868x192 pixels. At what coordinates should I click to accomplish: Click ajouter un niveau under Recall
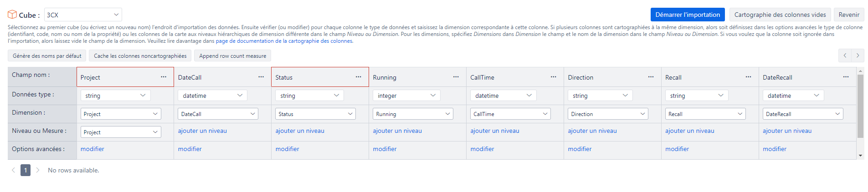coord(690,131)
